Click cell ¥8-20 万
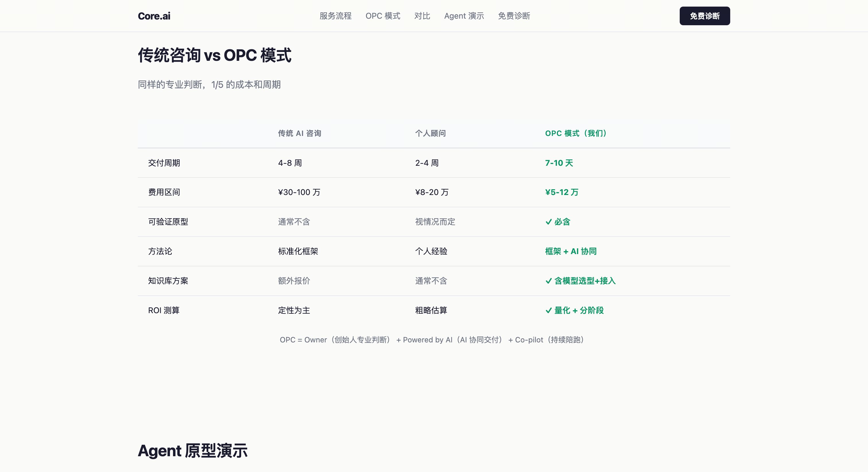 432,192
